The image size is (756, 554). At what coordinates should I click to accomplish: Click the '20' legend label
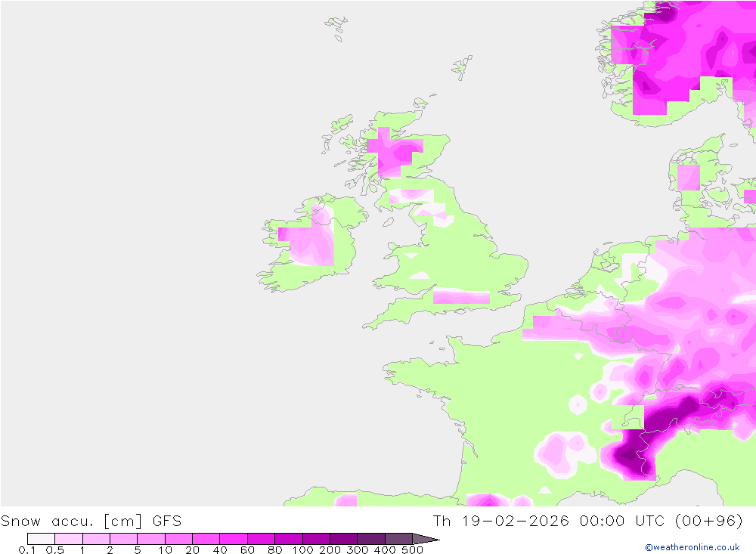(192, 550)
